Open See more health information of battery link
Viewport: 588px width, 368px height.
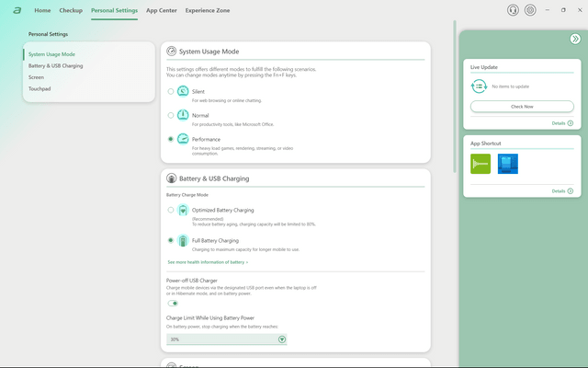pos(208,262)
